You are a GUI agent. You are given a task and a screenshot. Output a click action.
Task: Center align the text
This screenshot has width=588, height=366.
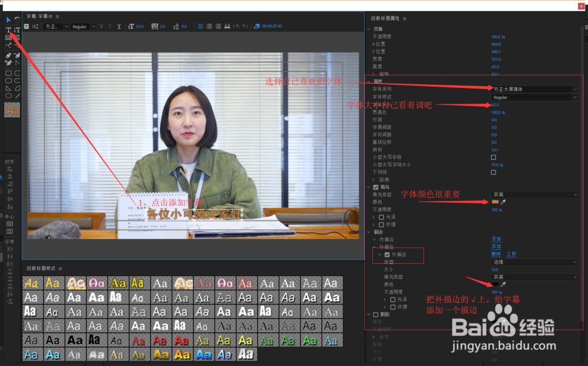[209, 26]
